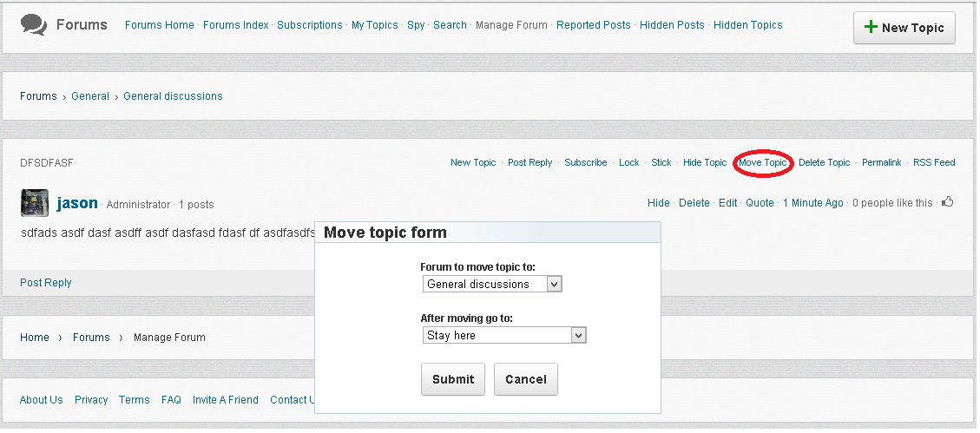Navigate to General discussions breadcrumb
The height and width of the screenshot is (433, 980).
173,96
